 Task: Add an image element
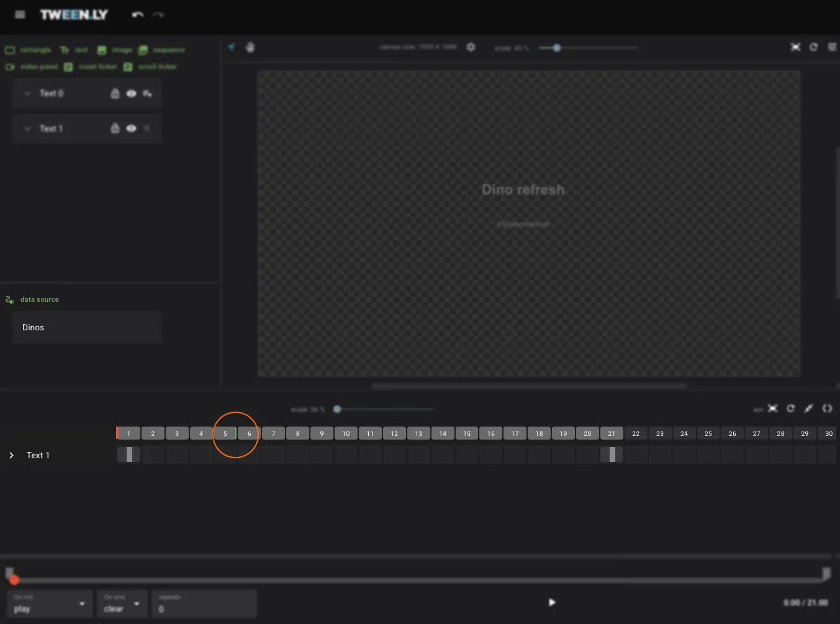pyautogui.click(x=115, y=50)
